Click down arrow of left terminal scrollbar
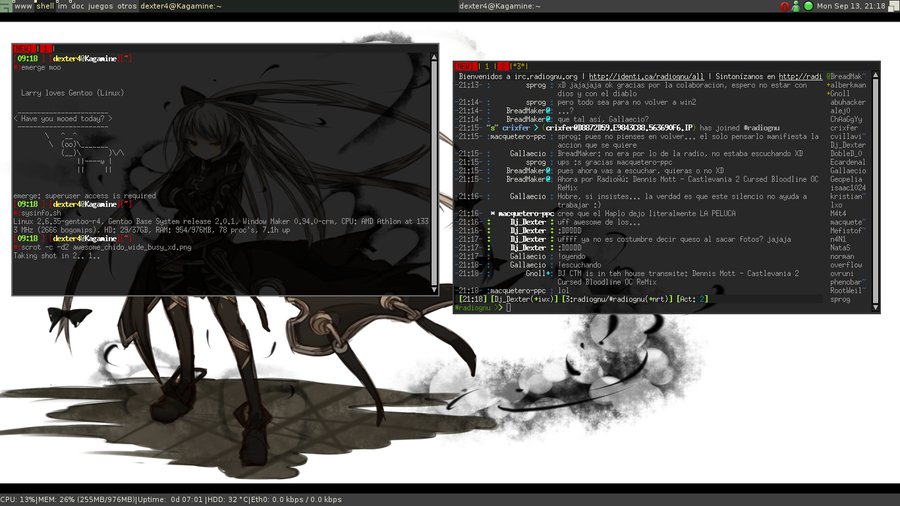Image resolution: width=900 pixels, height=506 pixels. click(434, 290)
